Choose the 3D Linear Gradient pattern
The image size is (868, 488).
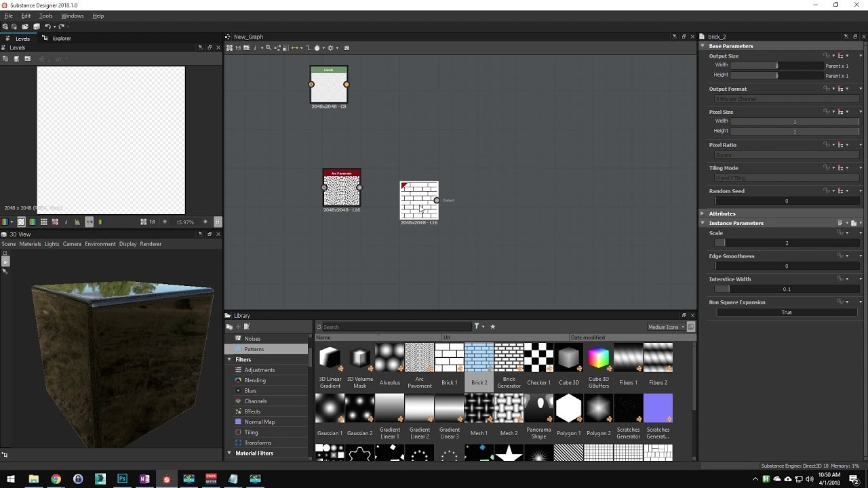(x=330, y=357)
